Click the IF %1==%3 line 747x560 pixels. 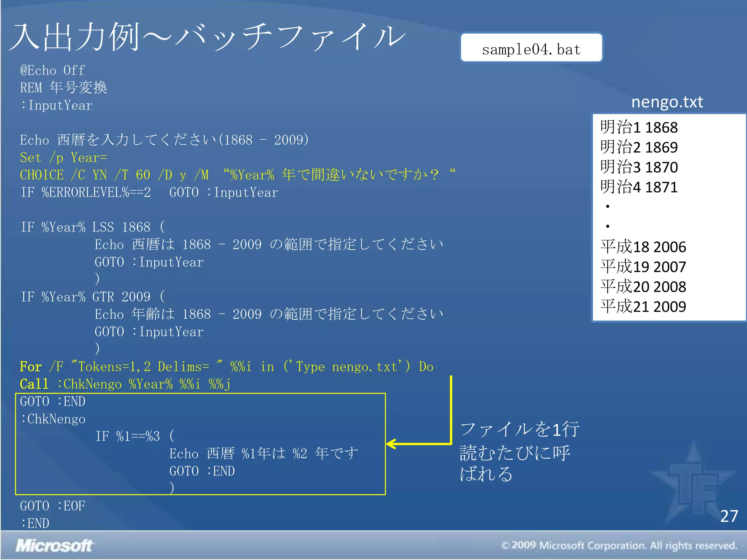(x=135, y=436)
